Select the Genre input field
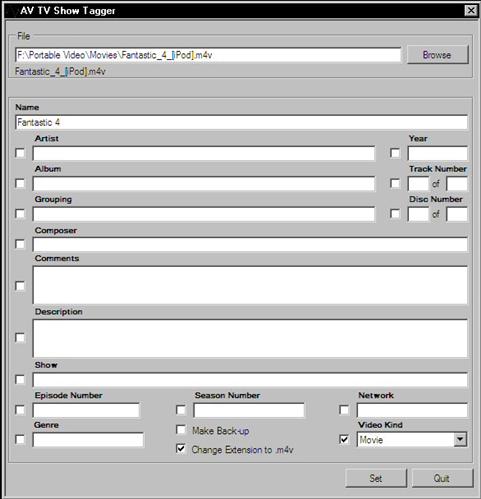Image resolution: width=481 pixels, height=499 pixels. point(88,439)
